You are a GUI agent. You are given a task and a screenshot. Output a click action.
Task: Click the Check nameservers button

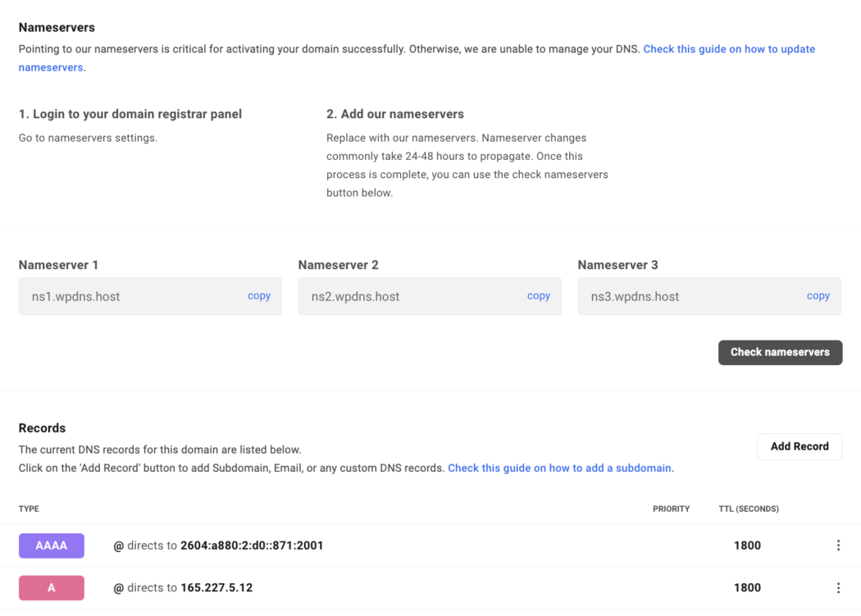coord(780,352)
